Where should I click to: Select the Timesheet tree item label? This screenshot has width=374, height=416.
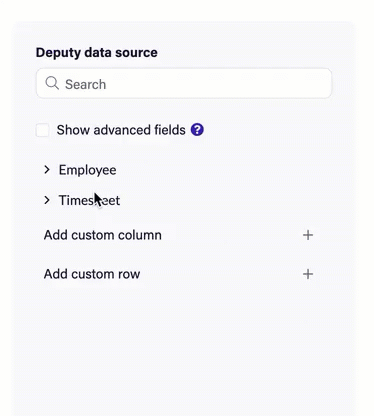click(89, 200)
